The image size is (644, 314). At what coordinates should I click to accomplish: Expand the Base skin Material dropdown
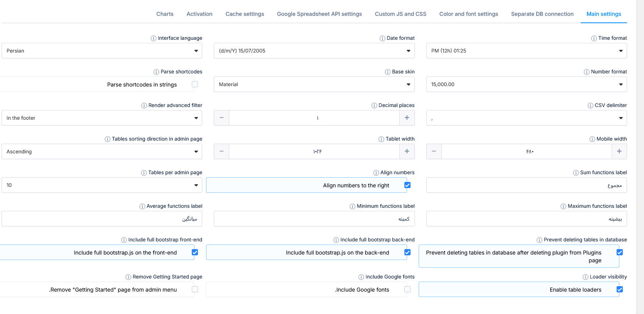click(x=314, y=84)
